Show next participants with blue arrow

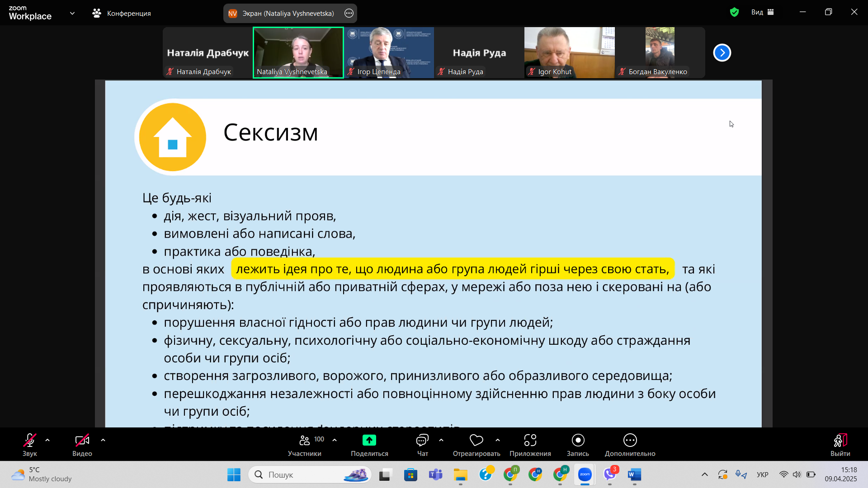(722, 53)
